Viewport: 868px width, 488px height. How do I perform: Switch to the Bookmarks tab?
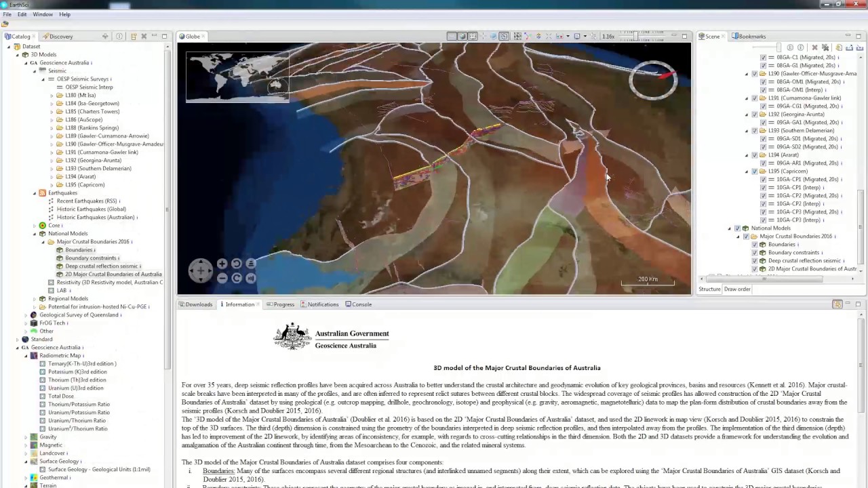(x=749, y=37)
